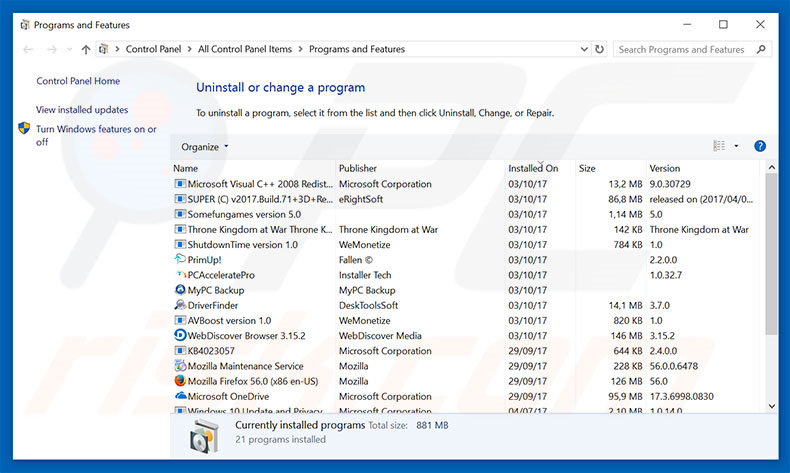Open Help with the question mark icon
The height and width of the screenshot is (473, 790).
point(760,146)
